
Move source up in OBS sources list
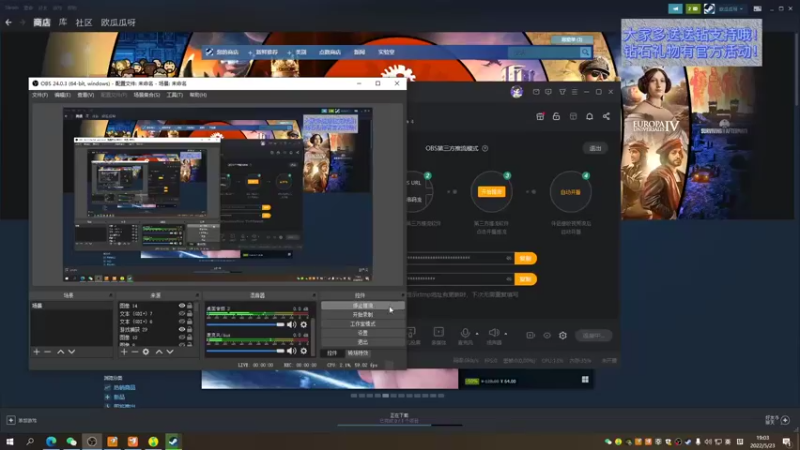(159, 352)
